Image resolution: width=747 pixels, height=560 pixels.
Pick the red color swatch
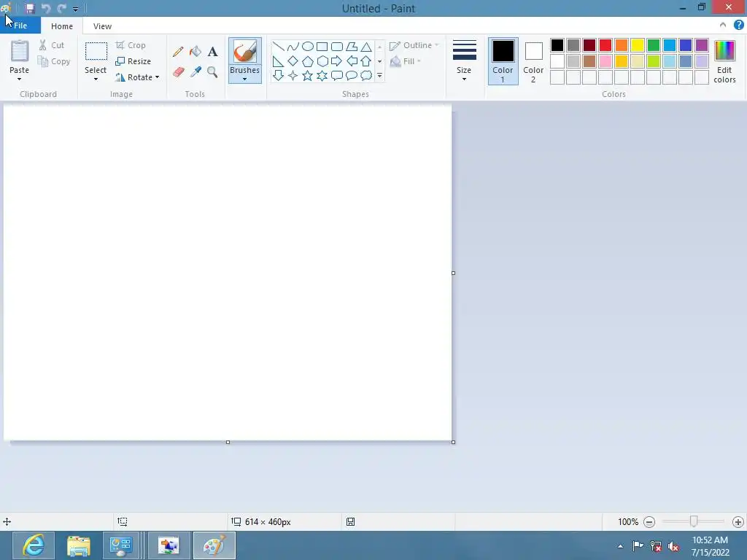click(x=605, y=45)
